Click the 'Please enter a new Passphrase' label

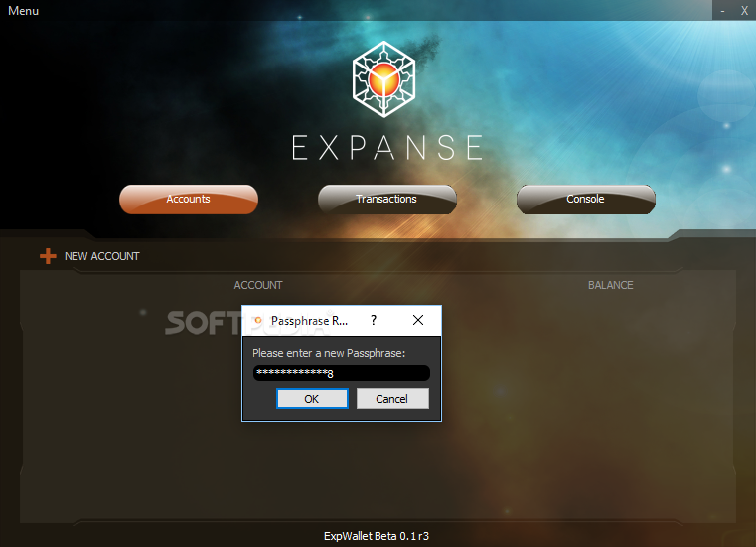point(329,353)
